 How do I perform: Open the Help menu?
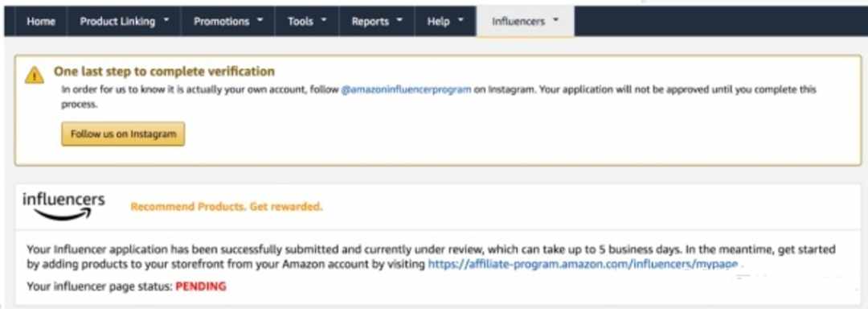coord(445,22)
